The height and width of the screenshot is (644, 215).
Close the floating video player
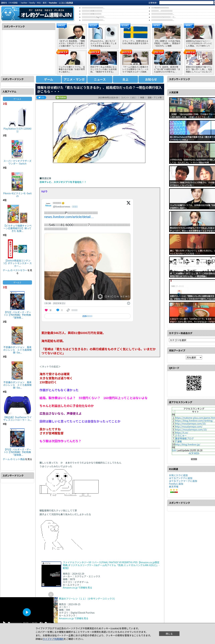point(51,595)
